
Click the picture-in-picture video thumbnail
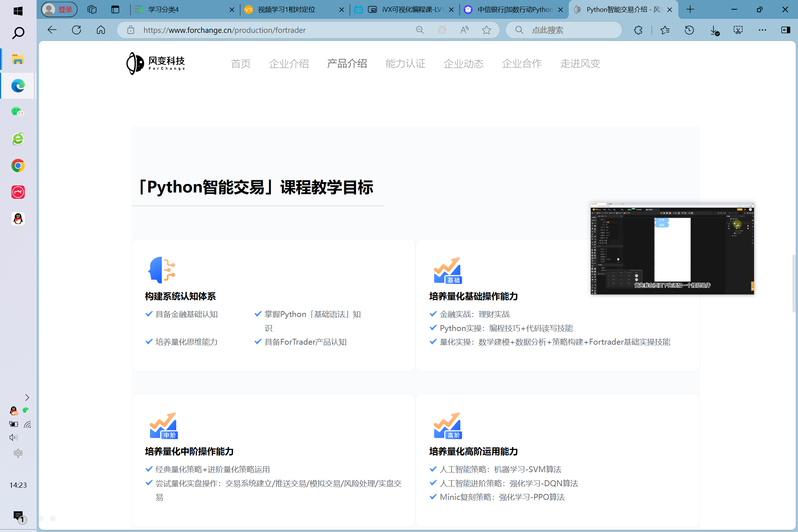coord(672,248)
